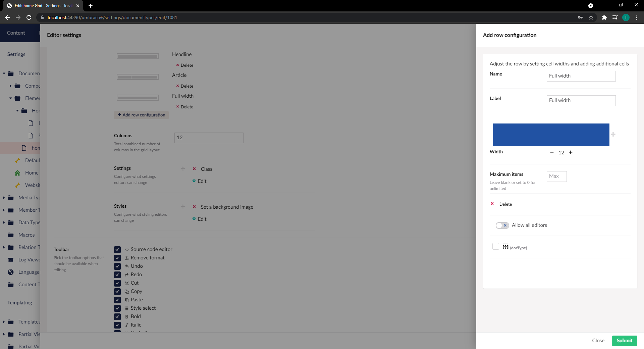Image resolution: width=644 pixels, height=349 pixels.
Task: Uncheck Paste toolbar option
Action: click(x=117, y=300)
